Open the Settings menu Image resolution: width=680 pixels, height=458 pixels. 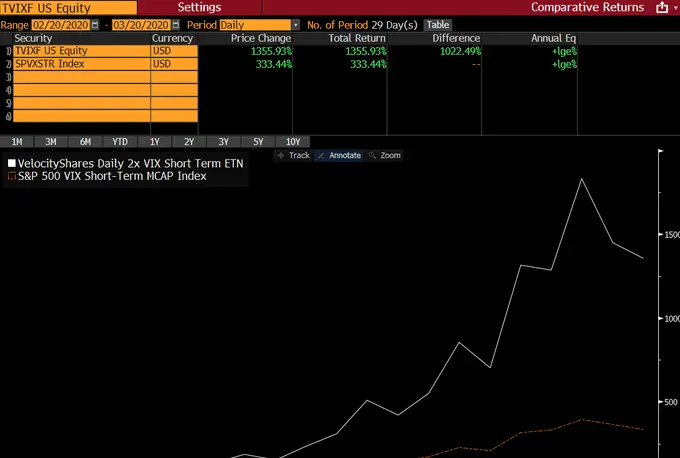(x=200, y=7)
